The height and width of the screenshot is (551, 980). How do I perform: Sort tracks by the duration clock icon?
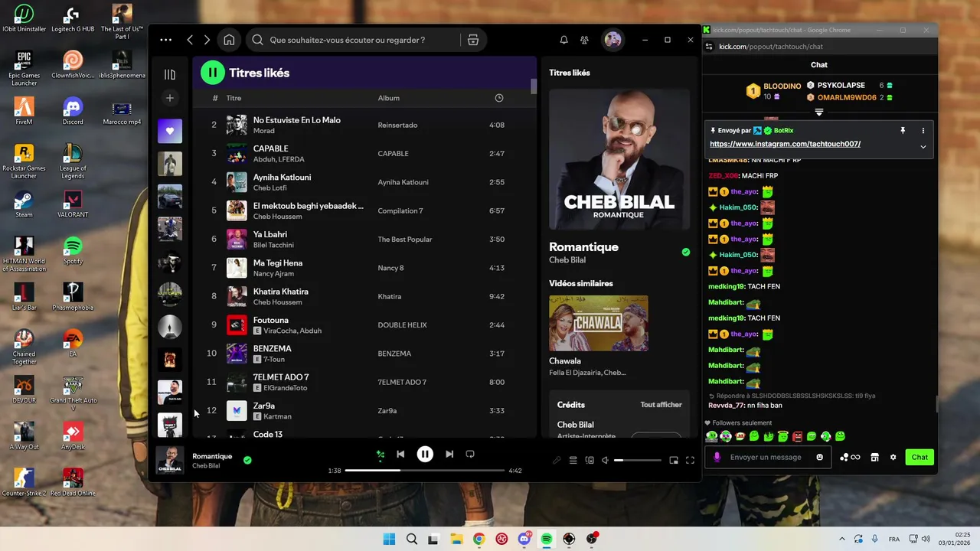[x=499, y=98]
